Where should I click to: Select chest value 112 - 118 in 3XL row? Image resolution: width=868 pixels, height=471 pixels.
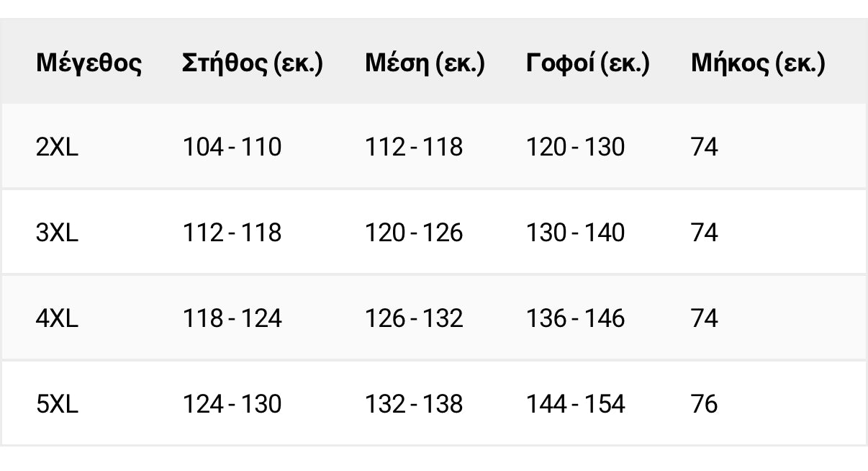(232, 233)
